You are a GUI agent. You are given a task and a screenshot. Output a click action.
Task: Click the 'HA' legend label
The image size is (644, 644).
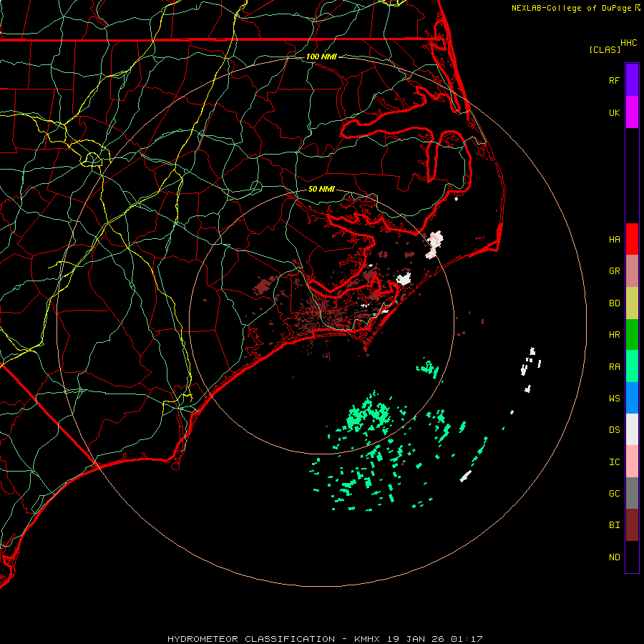click(x=614, y=240)
